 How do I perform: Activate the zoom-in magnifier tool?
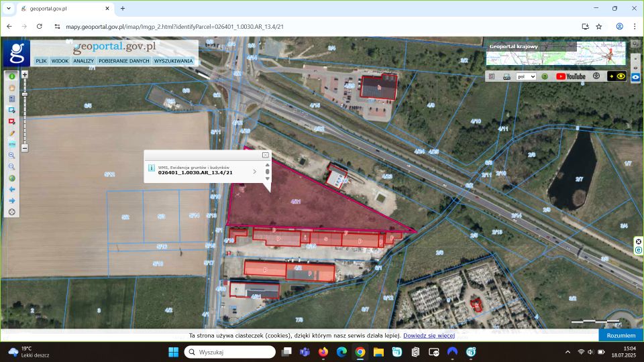[x=12, y=156]
